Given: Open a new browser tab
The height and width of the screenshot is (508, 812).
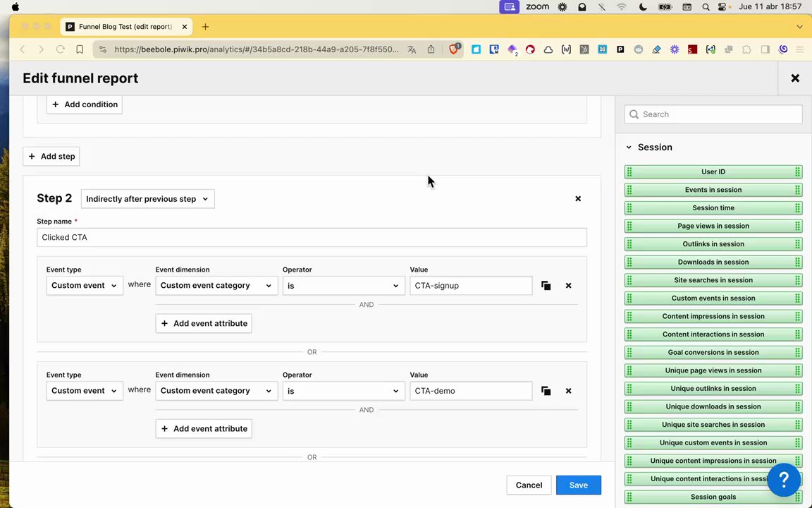Looking at the screenshot, I should (205, 27).
